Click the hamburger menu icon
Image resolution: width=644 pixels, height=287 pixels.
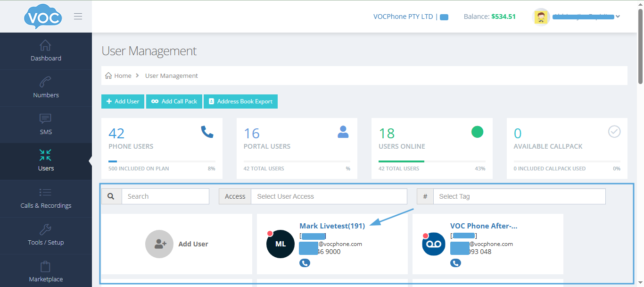coord(78,17)
